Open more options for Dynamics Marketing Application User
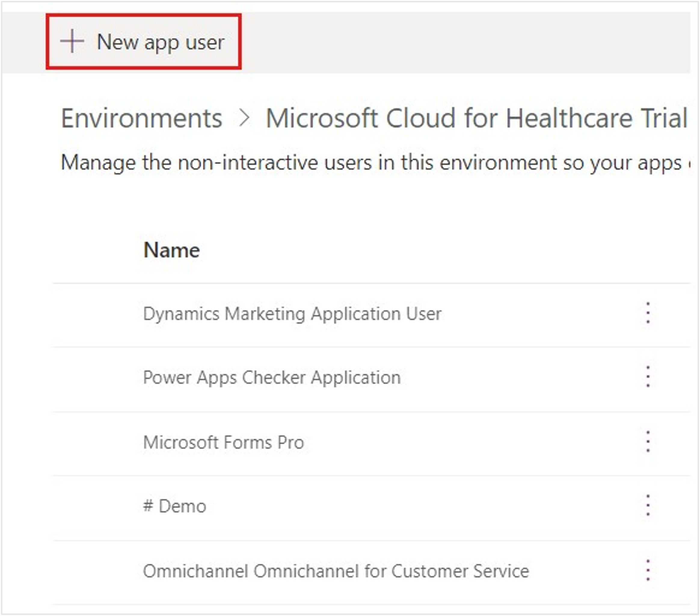700x616 pixels. tap(648, 313)
